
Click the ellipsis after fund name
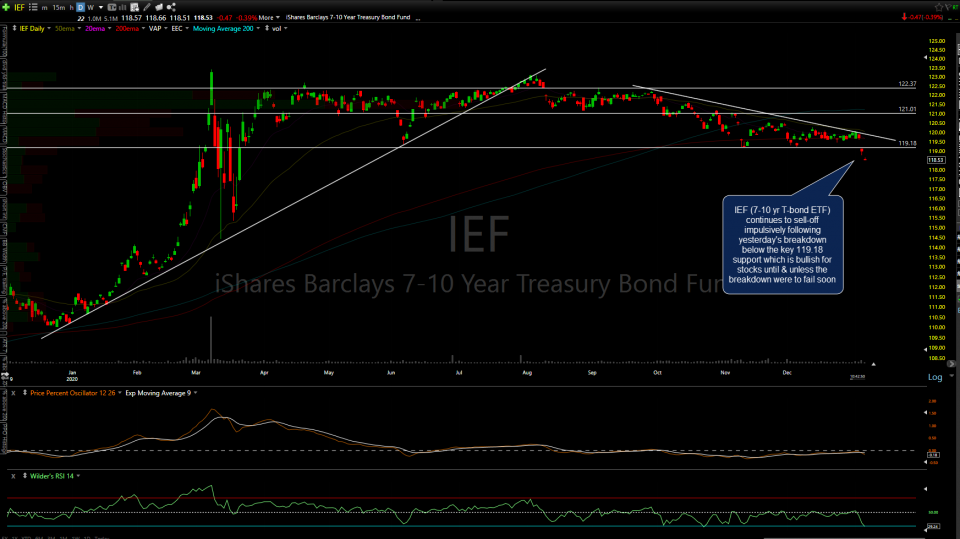pyautogui.click(x=418, y=19)
